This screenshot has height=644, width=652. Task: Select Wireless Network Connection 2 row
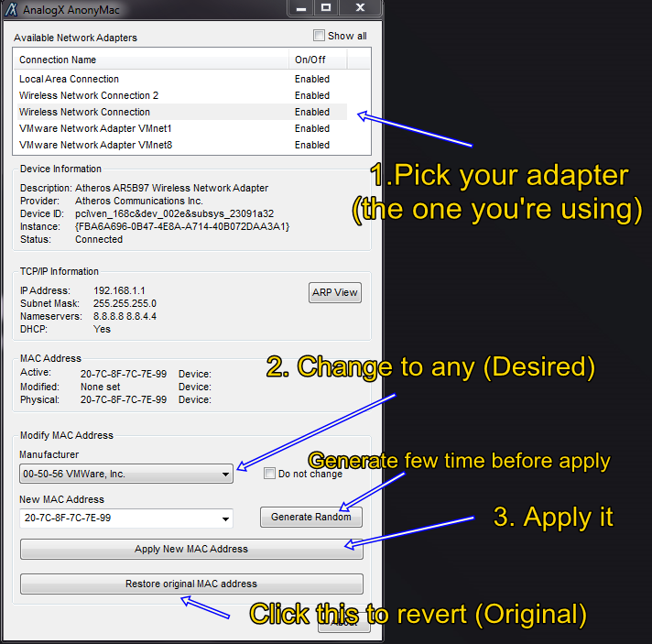(x=182, y=95)
